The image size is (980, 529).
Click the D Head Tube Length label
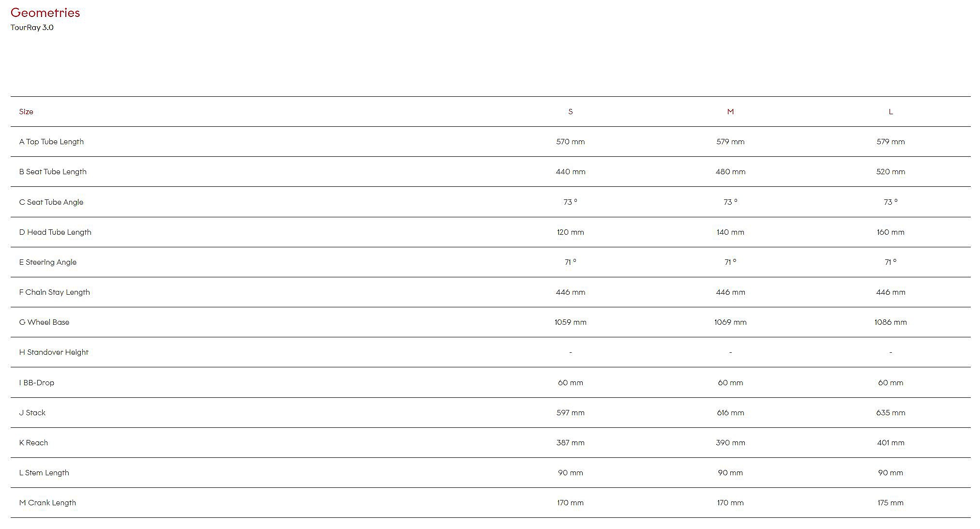pyautogui.click(x=55, y=232)
